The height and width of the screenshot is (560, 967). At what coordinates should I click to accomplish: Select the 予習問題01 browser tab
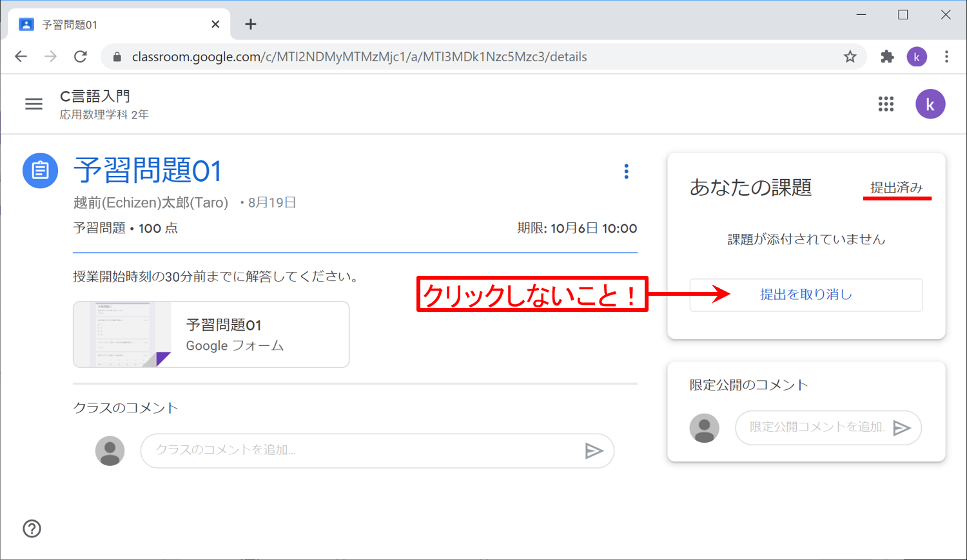pyautogui.click(x=119, y=24)
